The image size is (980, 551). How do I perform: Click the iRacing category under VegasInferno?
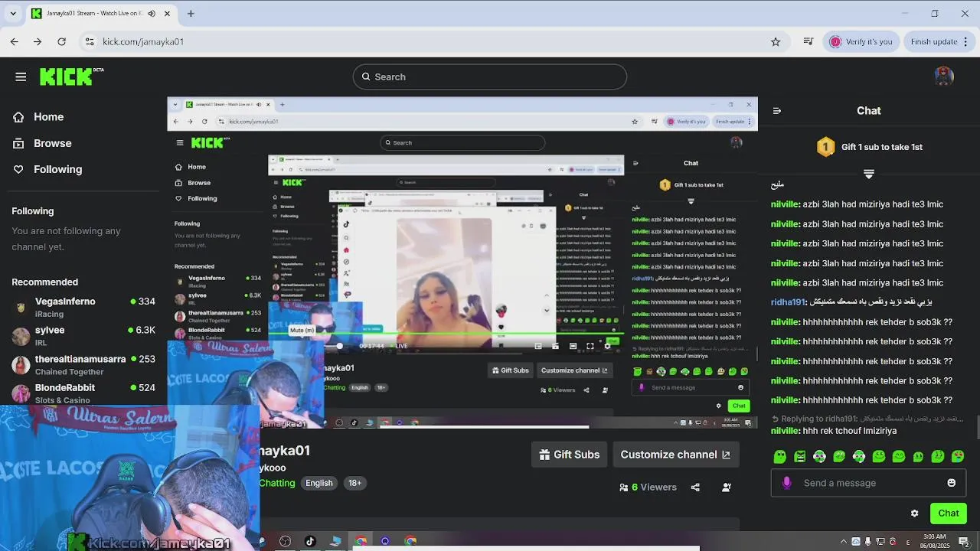(x=49, y=315)
